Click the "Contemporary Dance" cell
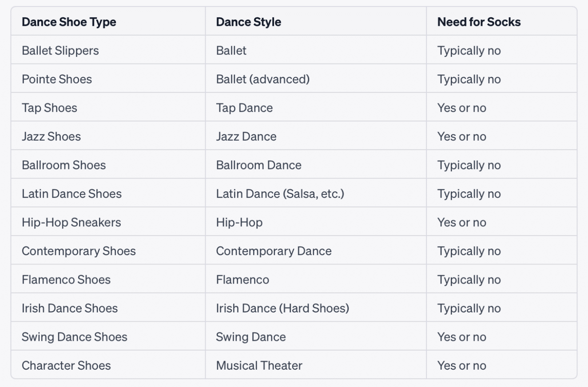This screenshot has height=387, width=588. coord(274,251)
